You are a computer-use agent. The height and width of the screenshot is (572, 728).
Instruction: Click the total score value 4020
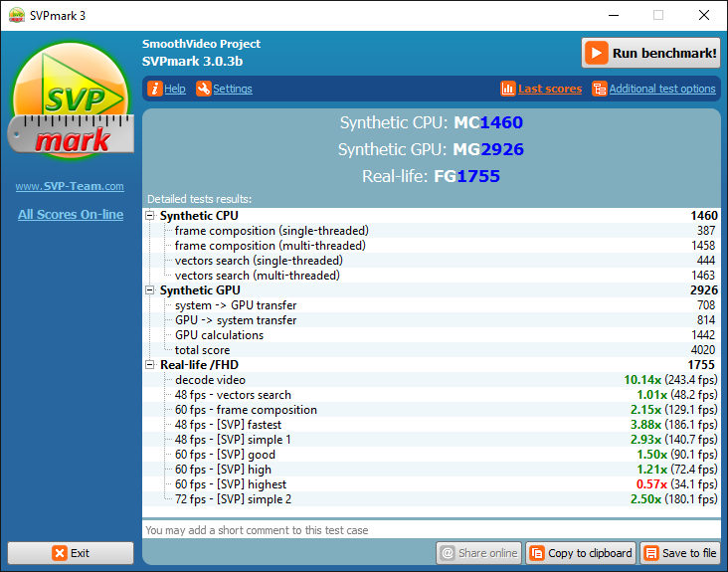point(703,349)
